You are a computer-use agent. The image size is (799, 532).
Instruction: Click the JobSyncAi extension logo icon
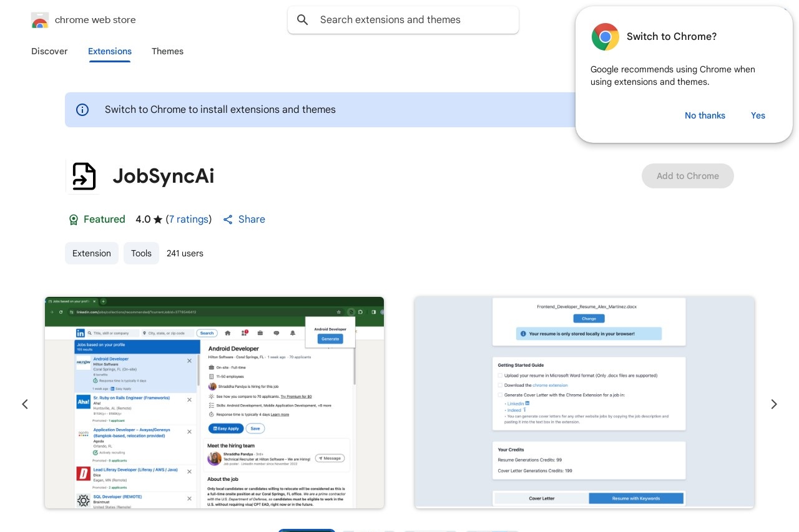(x=83, y=176)
